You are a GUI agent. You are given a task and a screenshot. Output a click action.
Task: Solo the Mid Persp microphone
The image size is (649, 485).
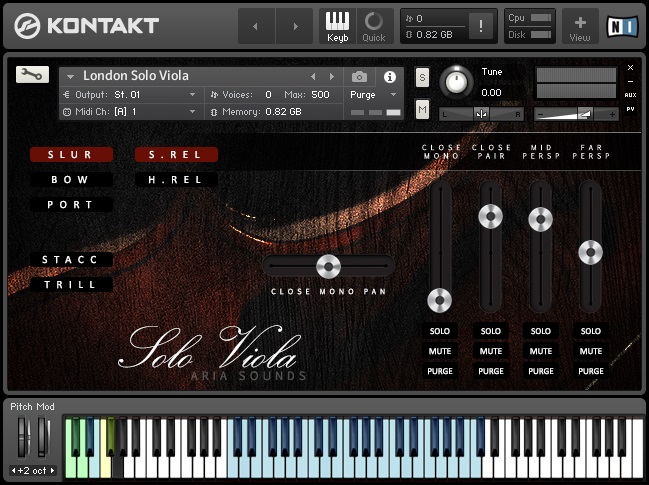click(x=541, y=331)
